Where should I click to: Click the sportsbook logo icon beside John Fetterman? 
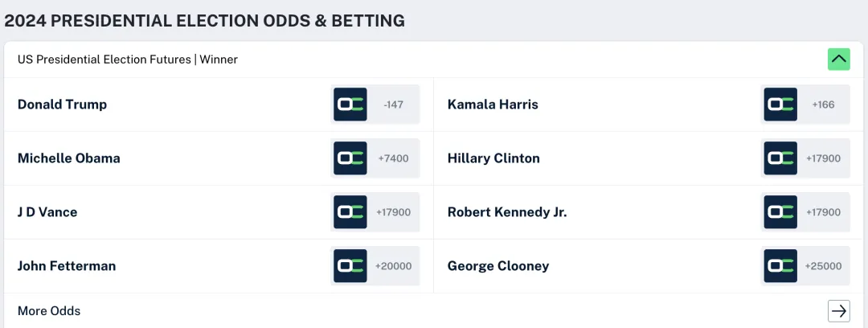tap(350, 266)
